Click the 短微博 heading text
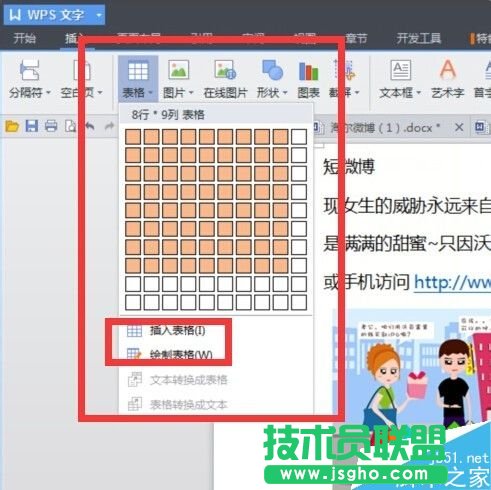The image size is (491, 490). click(x=349, y=167)
